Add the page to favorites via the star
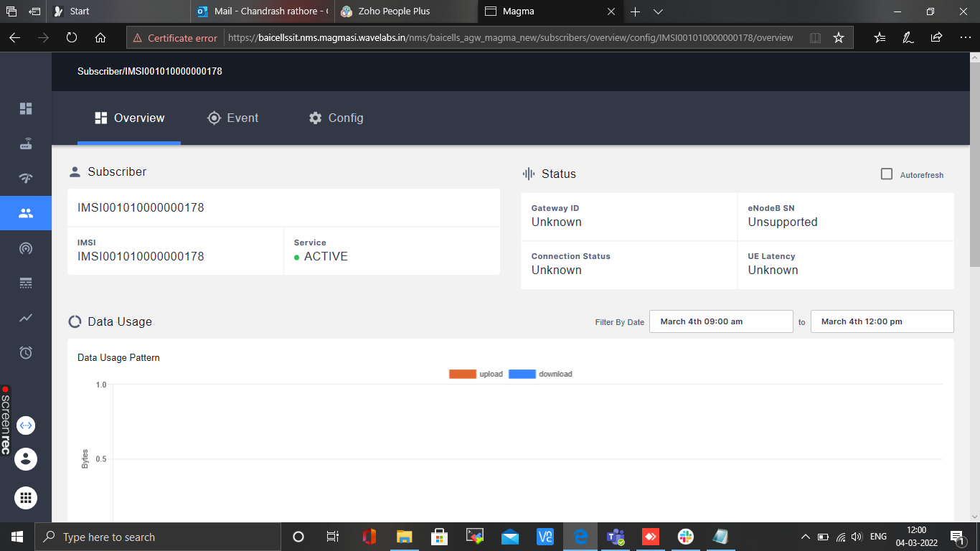 coord(839,37)
